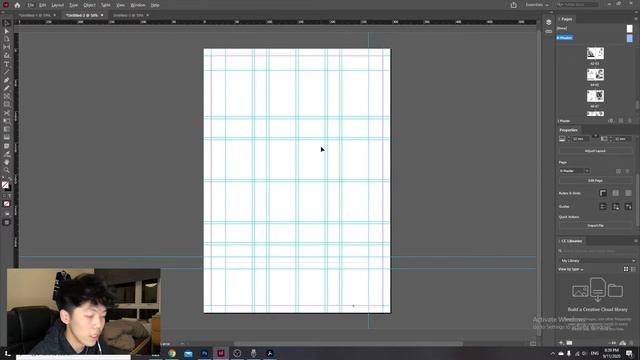Image resolution: width=640 pixels, height=360 pixels.
Task: Select the Selection tool
Action: [7, 23]
